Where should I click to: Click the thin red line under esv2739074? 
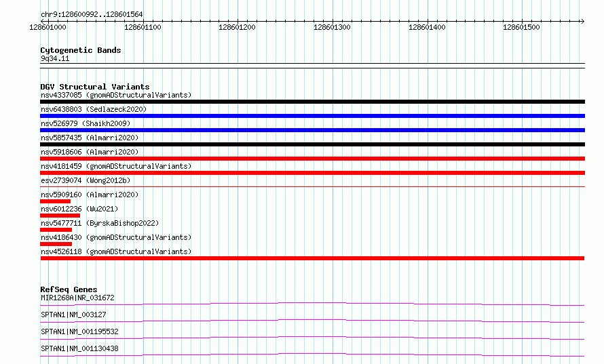(312, 186)
